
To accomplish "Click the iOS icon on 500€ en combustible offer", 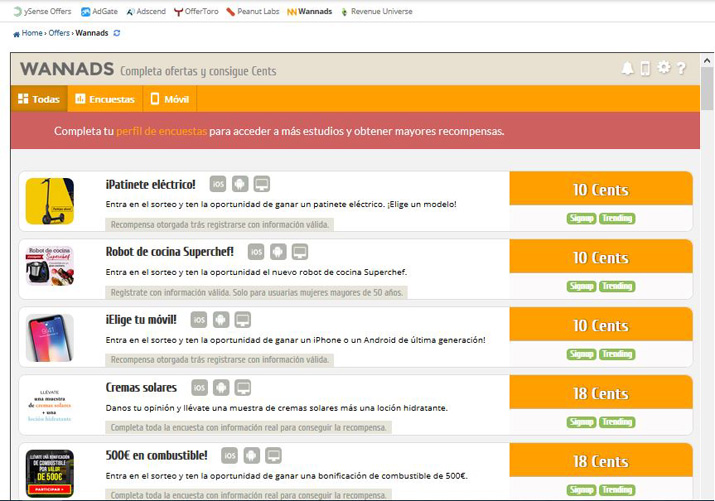I will click(x=229, y=456).
